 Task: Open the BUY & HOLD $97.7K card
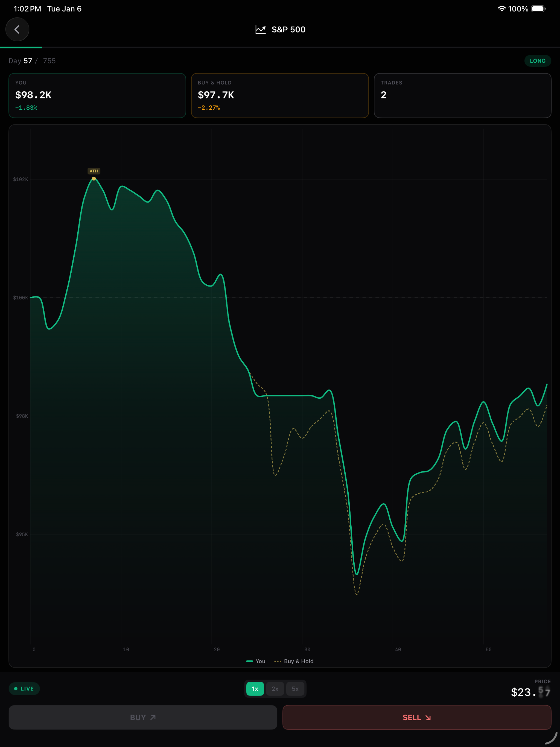(280, 96)
